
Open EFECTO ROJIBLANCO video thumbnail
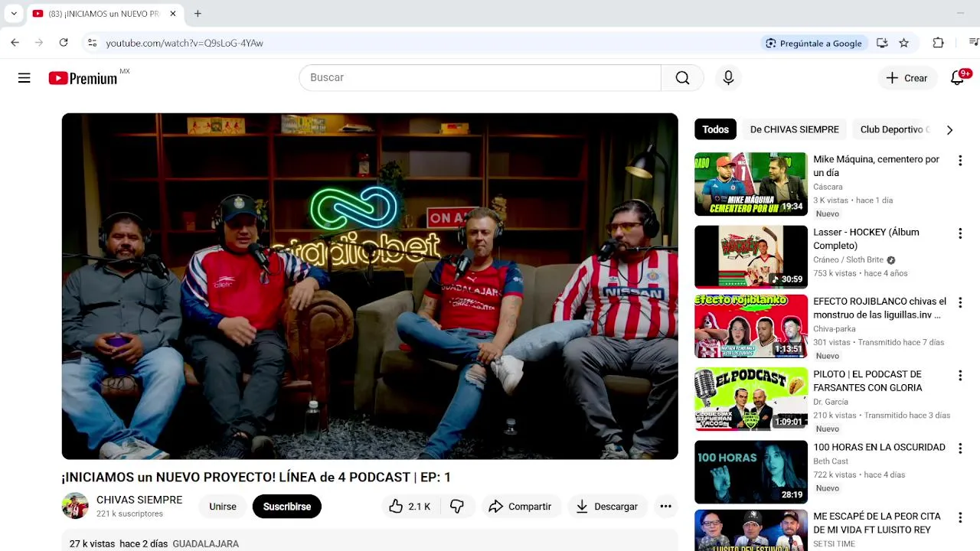[x=751, y=327]
